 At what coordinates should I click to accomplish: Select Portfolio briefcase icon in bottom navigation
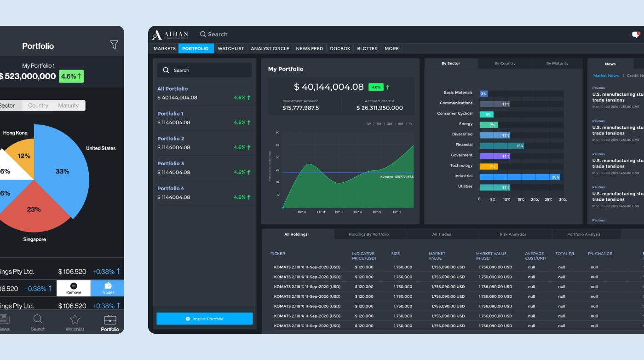[110, 322]
